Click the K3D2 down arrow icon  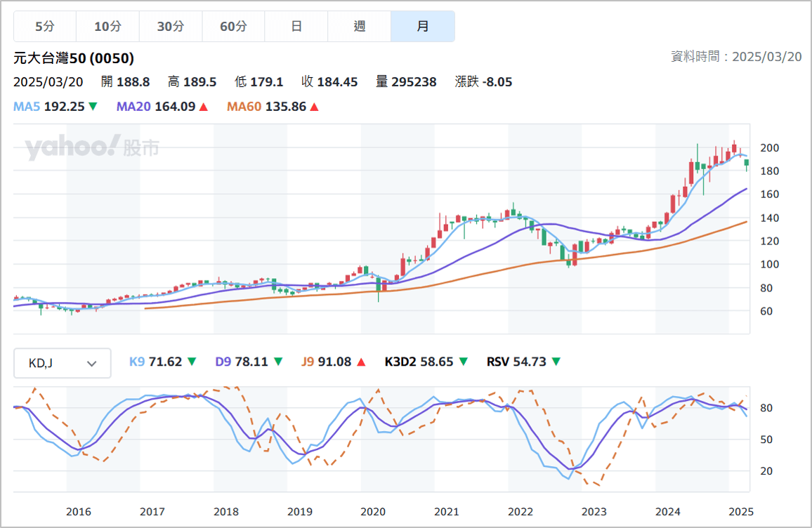coord(463,360)
